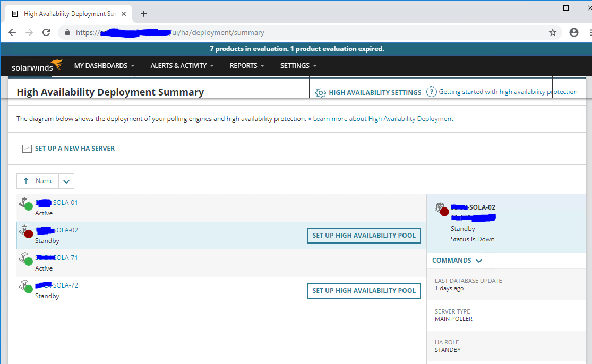Open the ALERTS & ACTIVITY menu
592x364 pixels.
point(182,66)
